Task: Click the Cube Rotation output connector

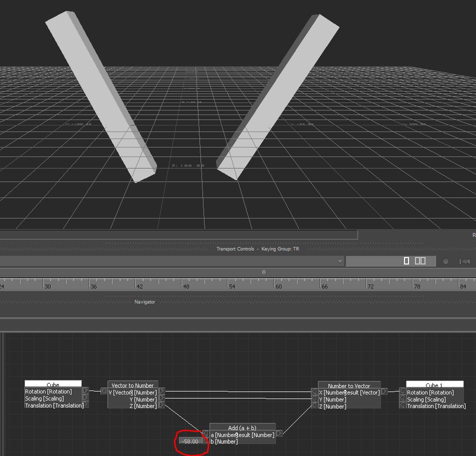Action: 85,390
